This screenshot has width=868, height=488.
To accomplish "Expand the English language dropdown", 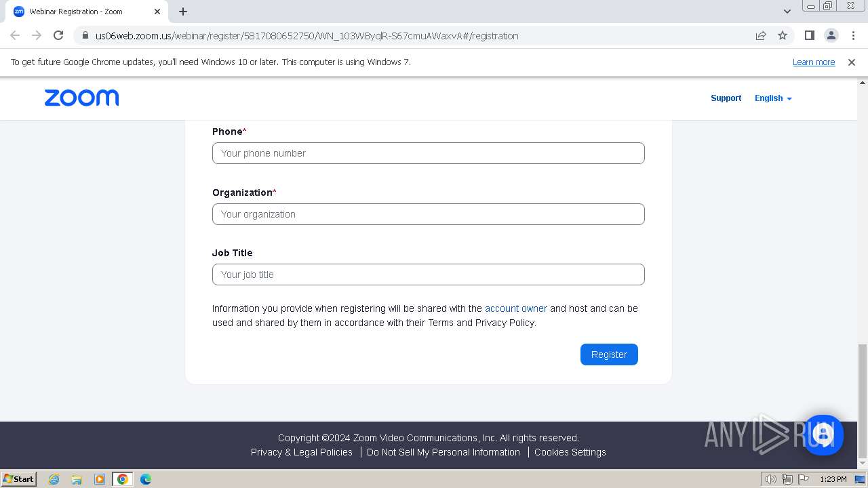I will (x=773, y=98).
